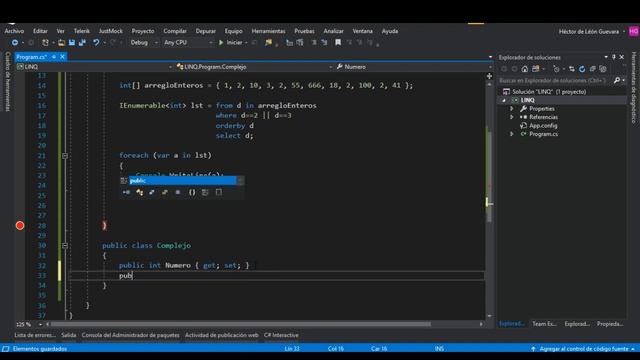Click the pin icon on Program.cs tab
The width and height of the screenshot is (640, 360).
(54, 57)
